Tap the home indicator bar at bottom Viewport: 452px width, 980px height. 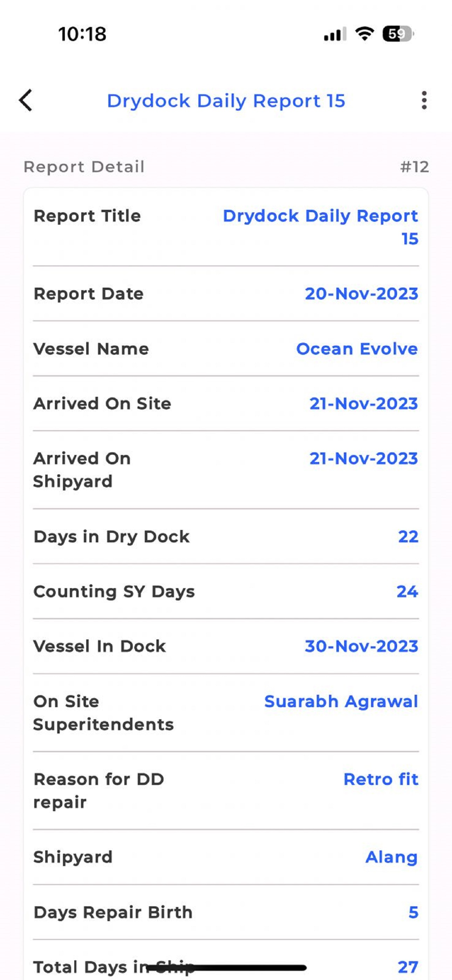tap(226, 967)
